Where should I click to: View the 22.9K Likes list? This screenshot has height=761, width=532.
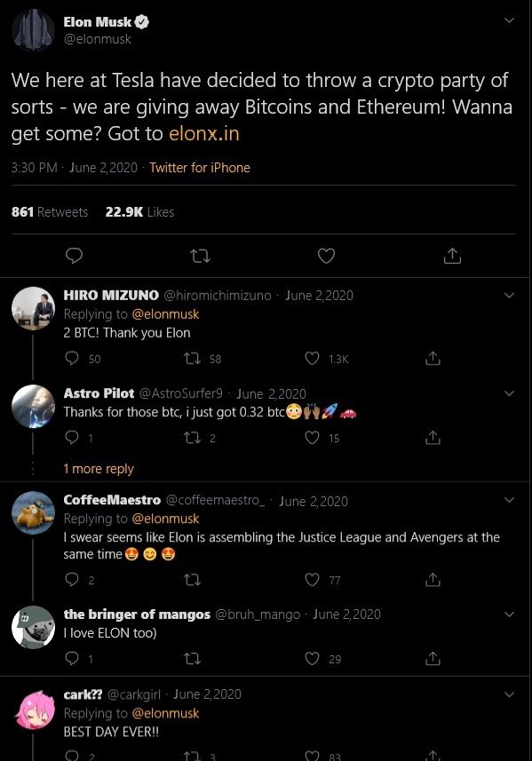pos(139,212)
